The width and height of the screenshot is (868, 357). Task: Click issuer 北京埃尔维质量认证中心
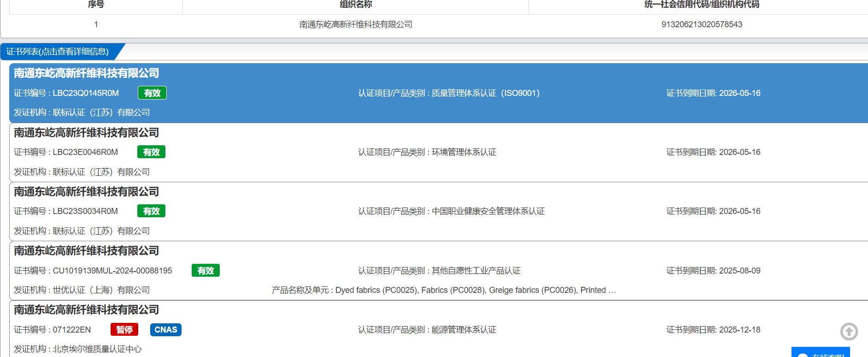tap(97, 349)
